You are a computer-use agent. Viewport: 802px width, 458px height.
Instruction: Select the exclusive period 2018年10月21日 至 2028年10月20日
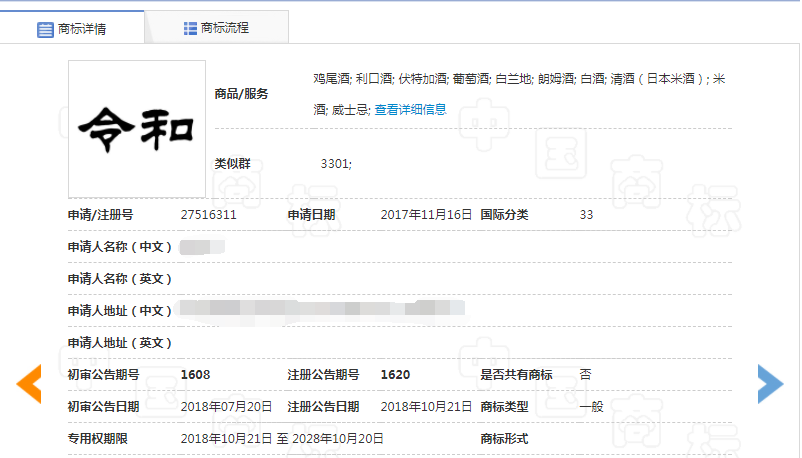[x=282, y=439]
